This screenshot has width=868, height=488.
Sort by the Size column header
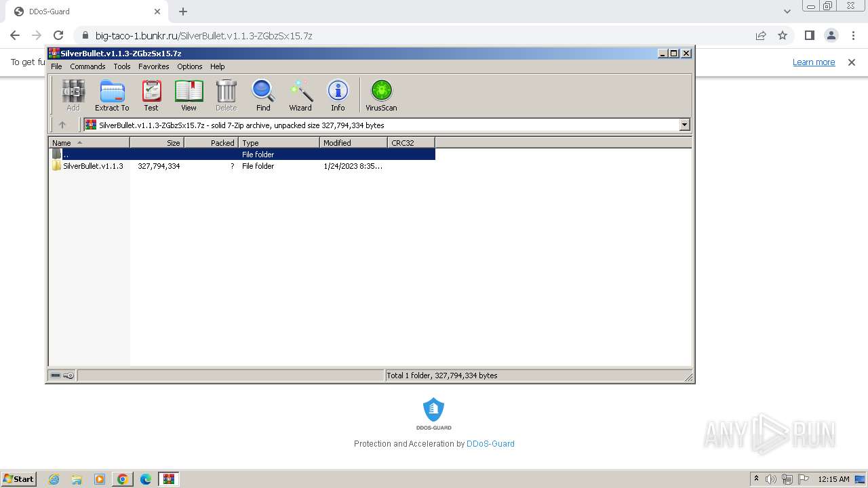pos(157,142)
